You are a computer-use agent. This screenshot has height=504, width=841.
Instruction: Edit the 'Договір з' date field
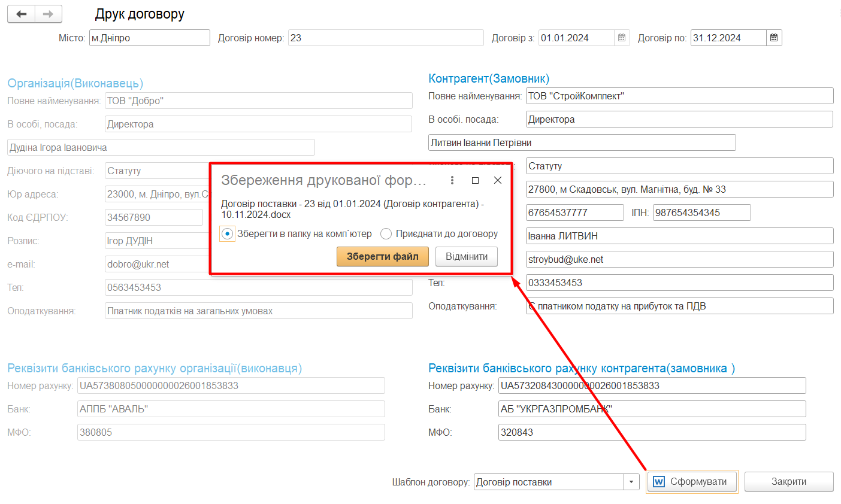(x=576, y=38)
